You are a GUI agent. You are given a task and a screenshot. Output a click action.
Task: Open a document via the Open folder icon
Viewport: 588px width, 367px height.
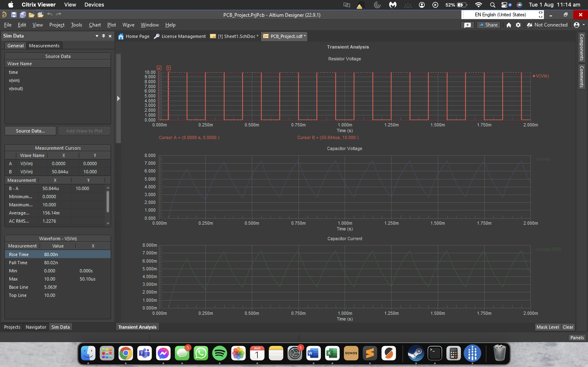tap(31, 14)
